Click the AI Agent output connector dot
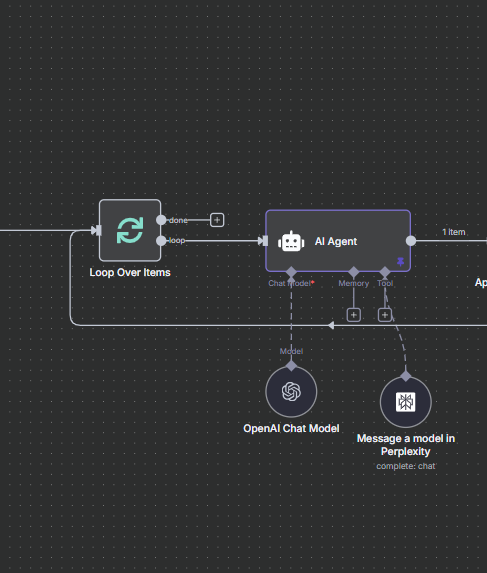487x573 pixels. (x=411, y=241)
